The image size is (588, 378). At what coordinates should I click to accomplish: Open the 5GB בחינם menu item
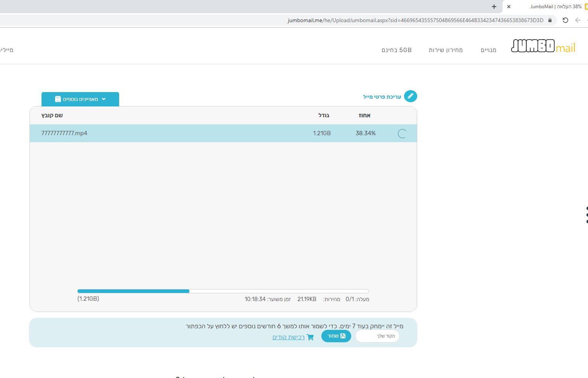[x=396, y=50]
